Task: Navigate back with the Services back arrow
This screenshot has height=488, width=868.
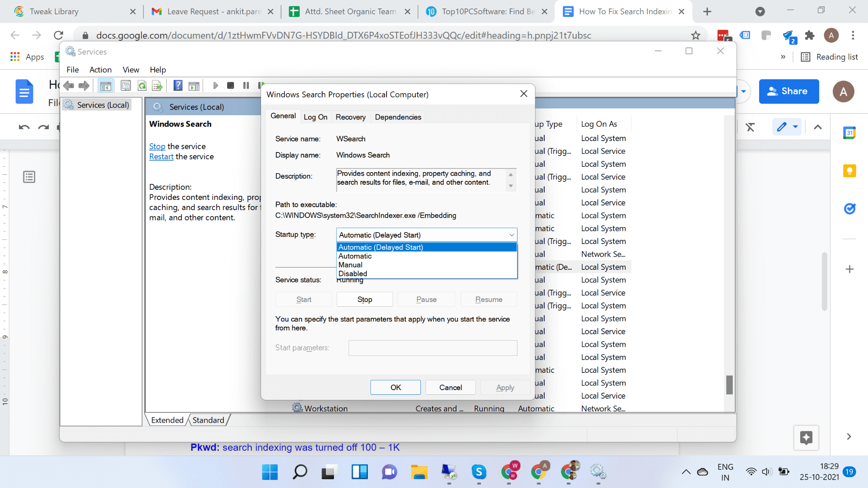Action: pyautogui.click(x=69, y=85)
